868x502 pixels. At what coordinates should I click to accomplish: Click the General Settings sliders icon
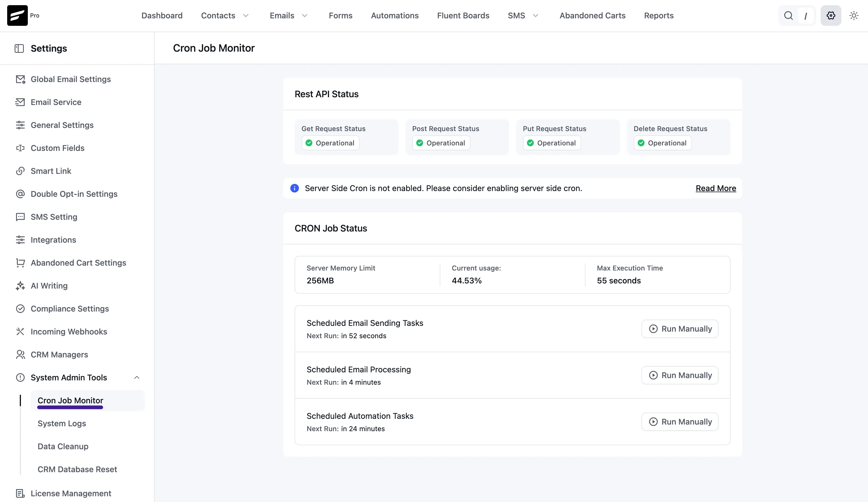[20, 125]
